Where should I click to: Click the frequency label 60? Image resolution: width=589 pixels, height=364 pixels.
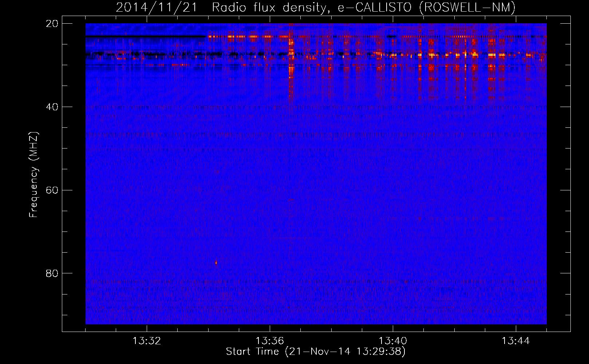tap(52, 190)
